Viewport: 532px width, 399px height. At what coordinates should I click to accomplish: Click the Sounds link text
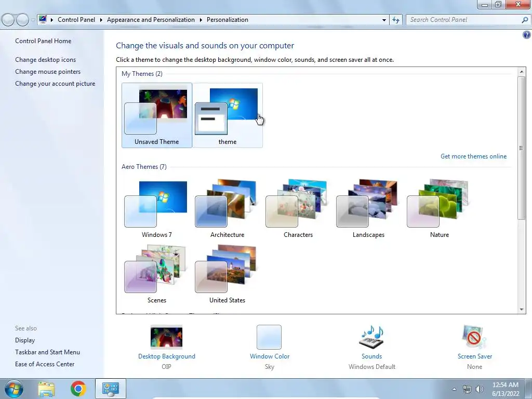(371, 356)
